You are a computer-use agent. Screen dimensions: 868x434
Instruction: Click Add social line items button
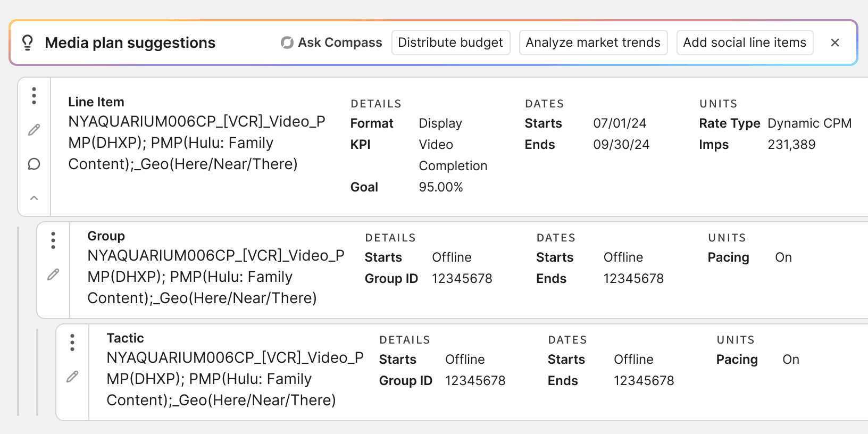745,43
